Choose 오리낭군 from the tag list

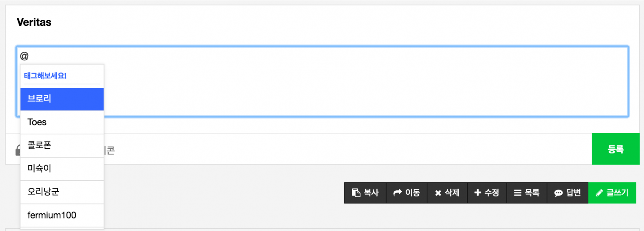pyautogui.click(x=62, y=192)
